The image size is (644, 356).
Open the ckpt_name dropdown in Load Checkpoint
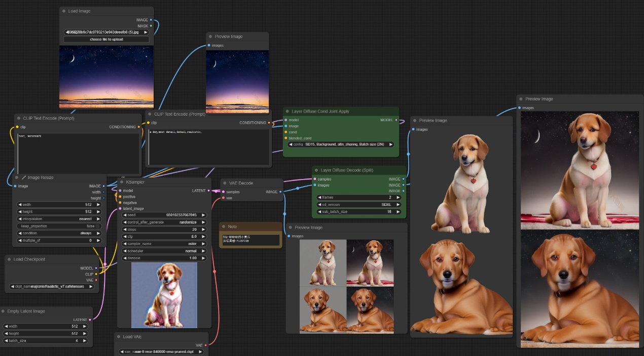pyautogui.click(x=52, y=287)
